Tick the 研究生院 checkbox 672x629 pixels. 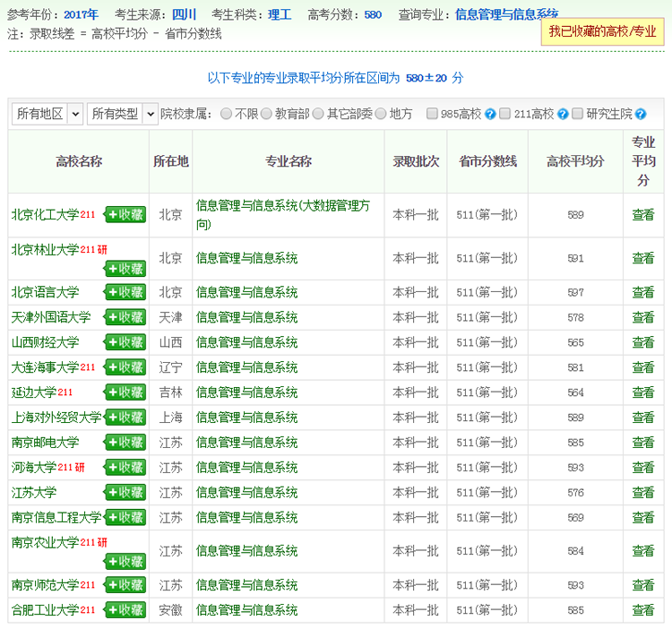point(578,114)
